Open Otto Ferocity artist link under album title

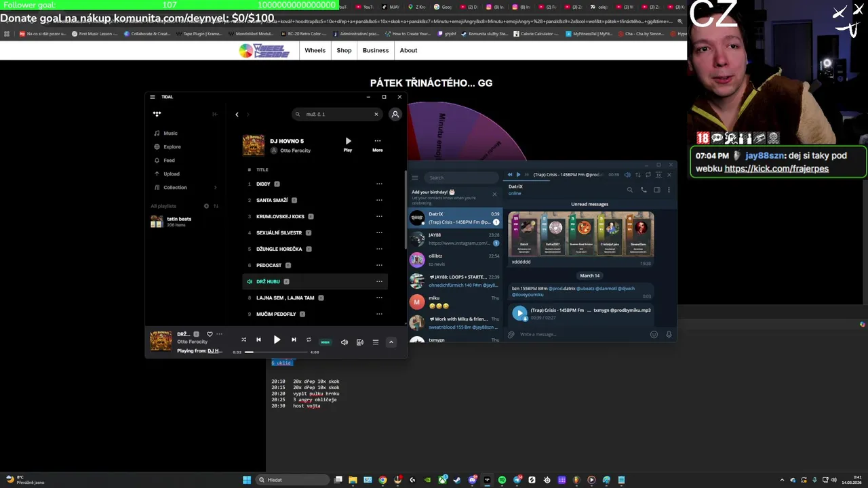[x=295, y=150]
